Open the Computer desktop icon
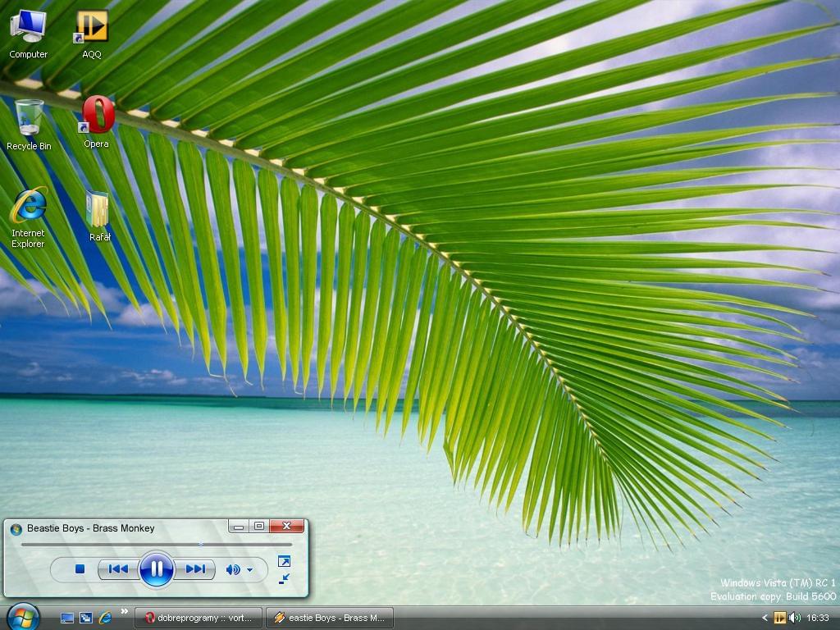 [28, 33]
